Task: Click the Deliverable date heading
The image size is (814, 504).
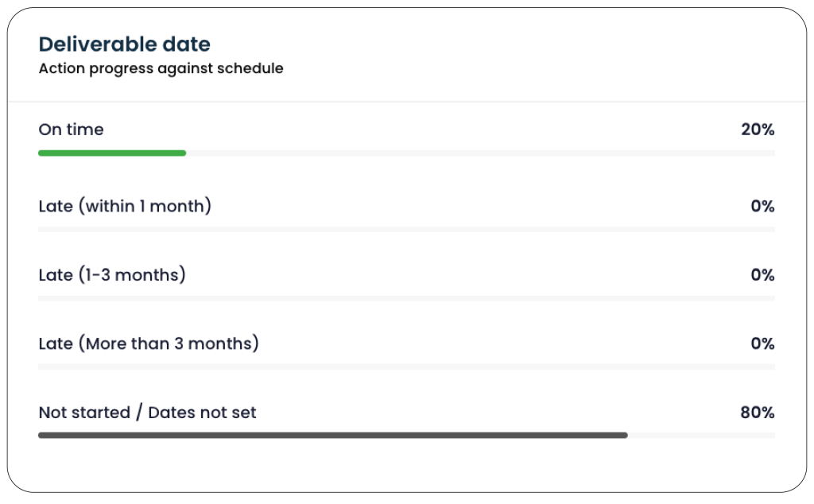Action: pyautogui.click(x=125, y=44)
